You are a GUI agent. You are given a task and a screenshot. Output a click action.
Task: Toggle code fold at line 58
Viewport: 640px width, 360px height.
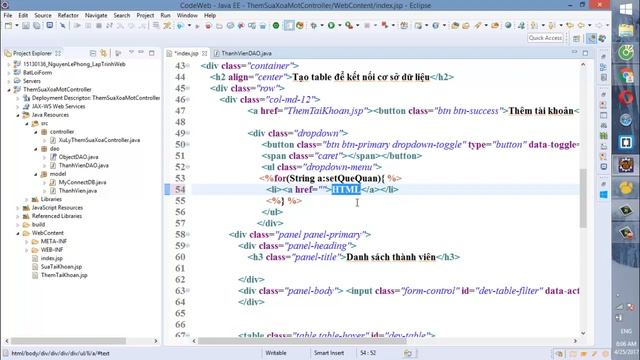[188, 234]
